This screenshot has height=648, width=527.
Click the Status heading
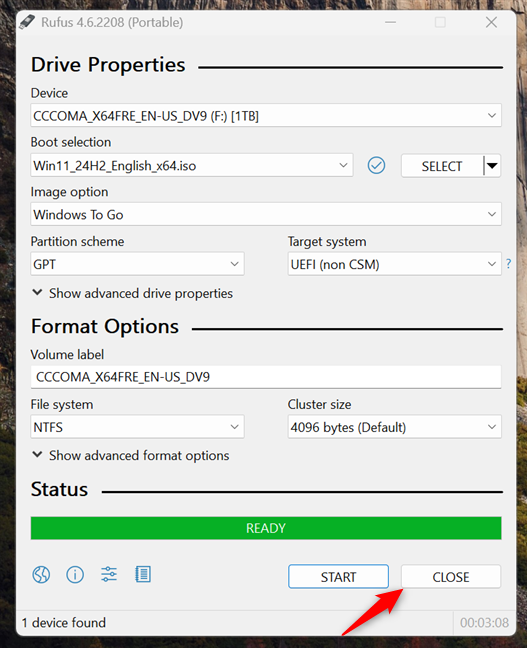(x=60, y=489)
